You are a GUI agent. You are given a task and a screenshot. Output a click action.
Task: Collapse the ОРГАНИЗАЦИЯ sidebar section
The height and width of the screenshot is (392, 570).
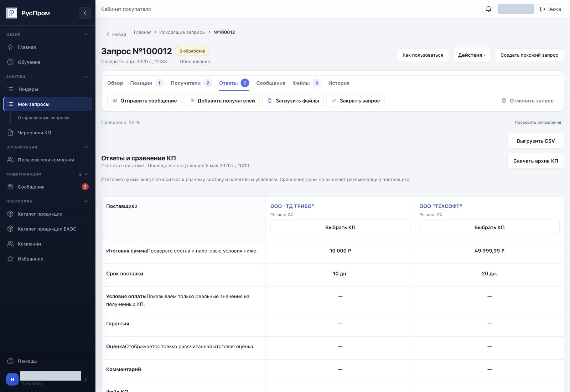click(x=86, y=147)
